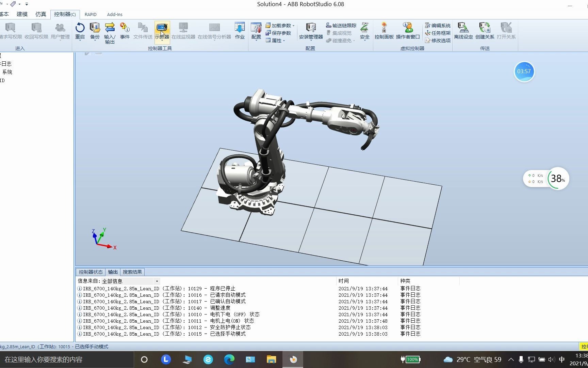Image resolution: width=588 pixels, height=368 pixels.
Task: Switch to the Add-Ins ribbon tab
Action: point(115,14)
